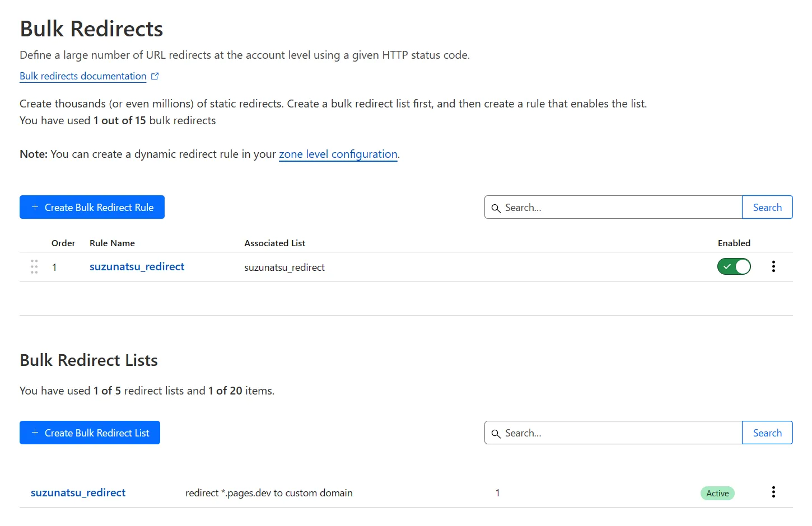Click the Active status badge of the list
The height and width of the screenshot is (526, 812).
coord(717,493)
